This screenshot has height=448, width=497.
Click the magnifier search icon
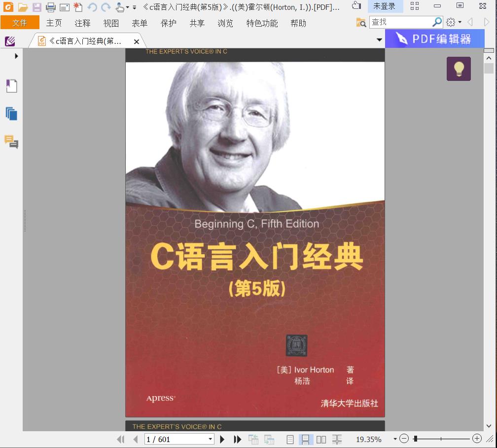pos(437,22)
